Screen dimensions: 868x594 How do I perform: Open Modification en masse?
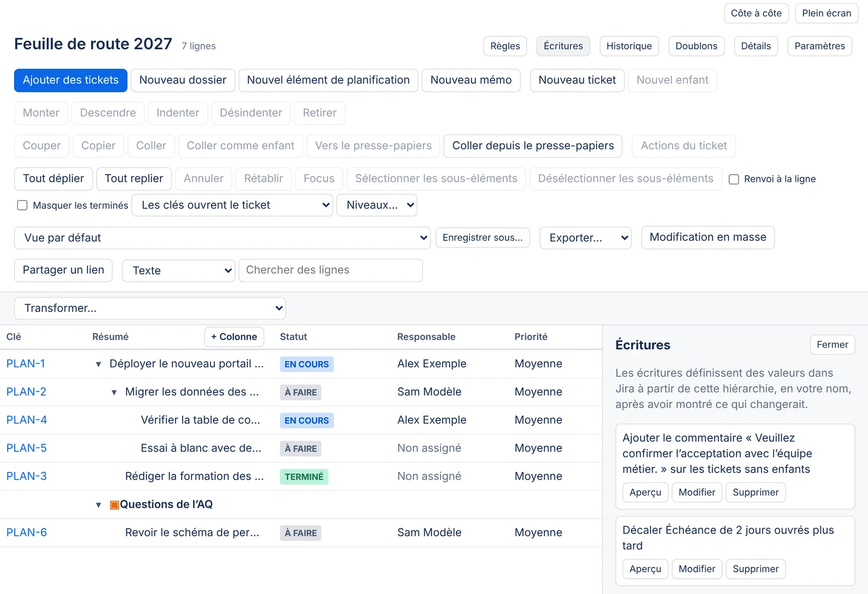708,238
